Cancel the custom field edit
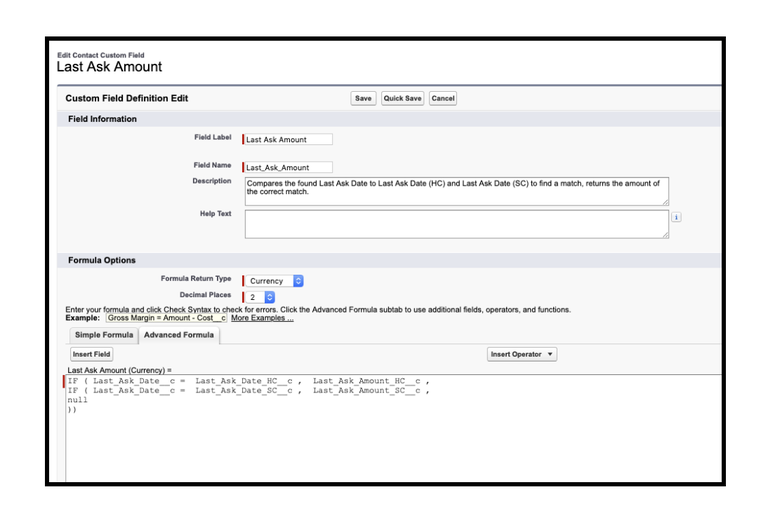This screenshot has width=768, height=513. [443, 98]
